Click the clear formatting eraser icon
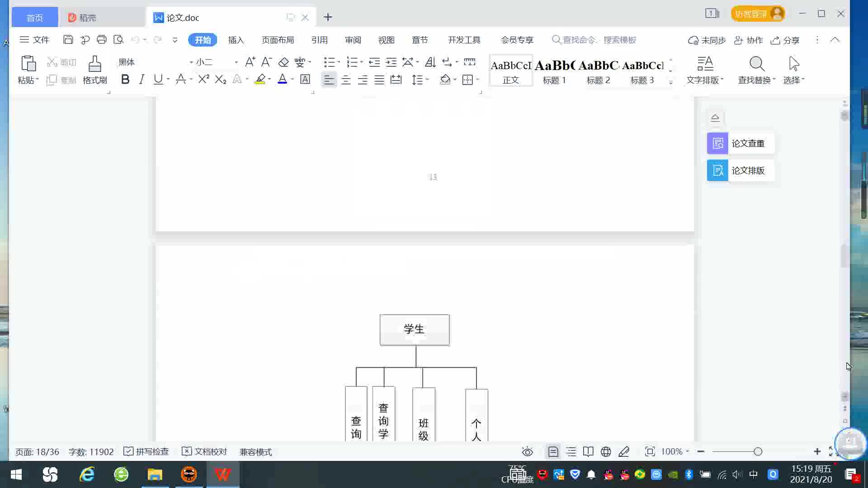 coord(283,62)
